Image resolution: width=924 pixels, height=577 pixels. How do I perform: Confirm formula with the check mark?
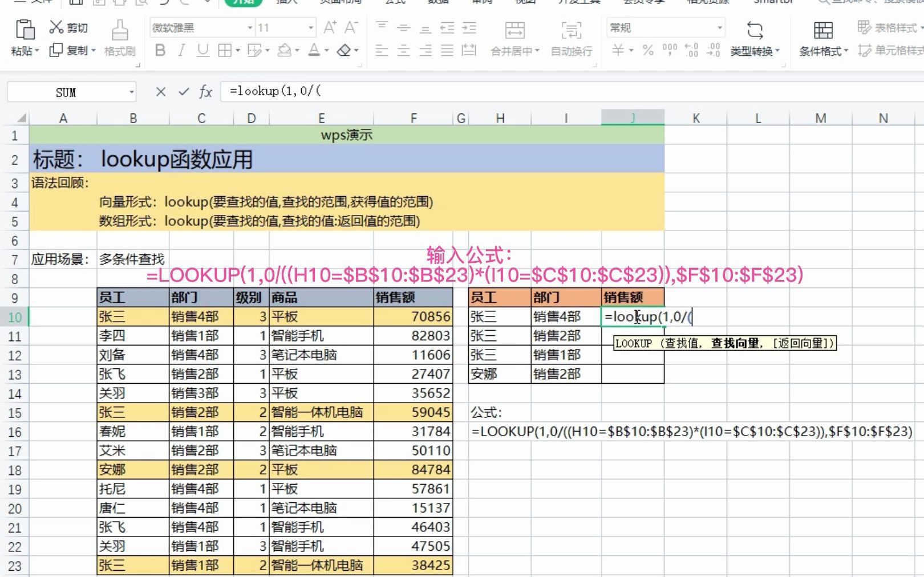(183, 91)
